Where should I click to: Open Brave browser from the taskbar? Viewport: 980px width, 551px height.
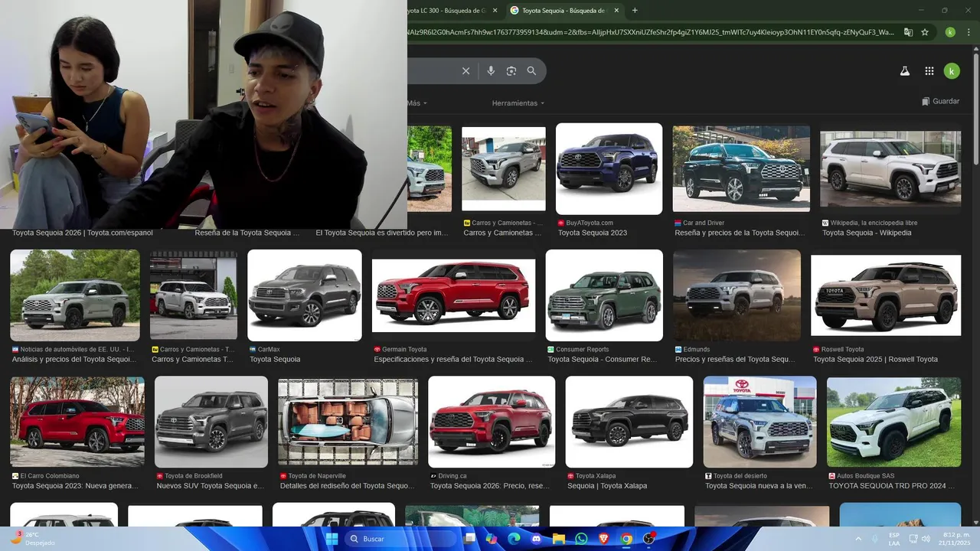click(604, 539)
